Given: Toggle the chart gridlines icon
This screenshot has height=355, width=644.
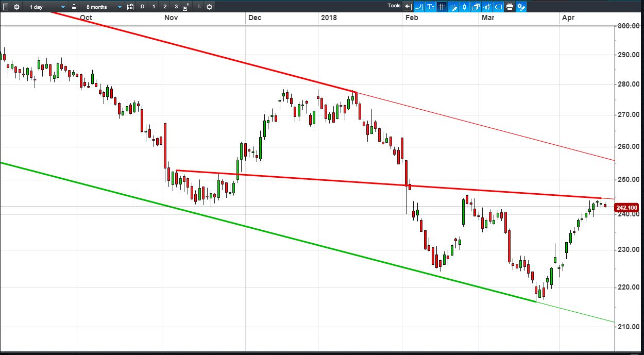Looking at the screenshot, I should (442, 7).
